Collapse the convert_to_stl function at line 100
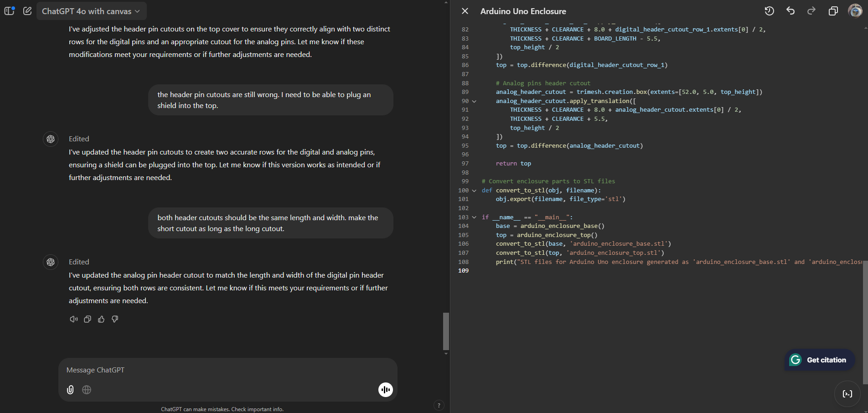The image size is (868, 413). [474, 191]
